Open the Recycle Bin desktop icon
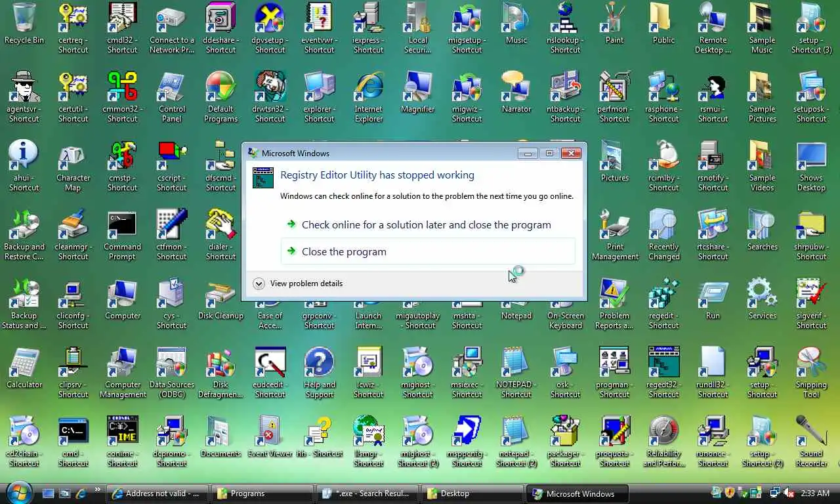 (24, 24)
